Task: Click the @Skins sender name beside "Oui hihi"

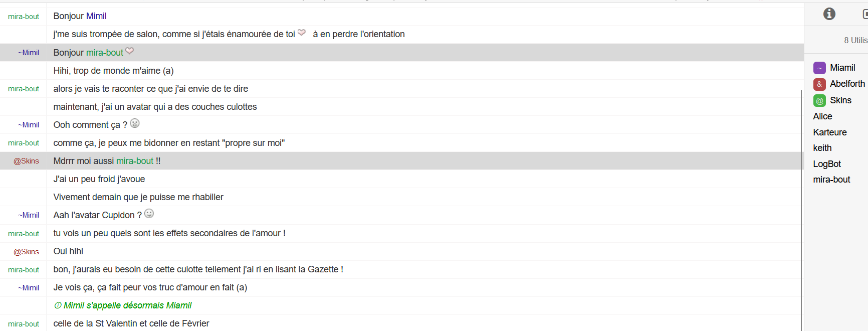Action: tap(26, 252)
